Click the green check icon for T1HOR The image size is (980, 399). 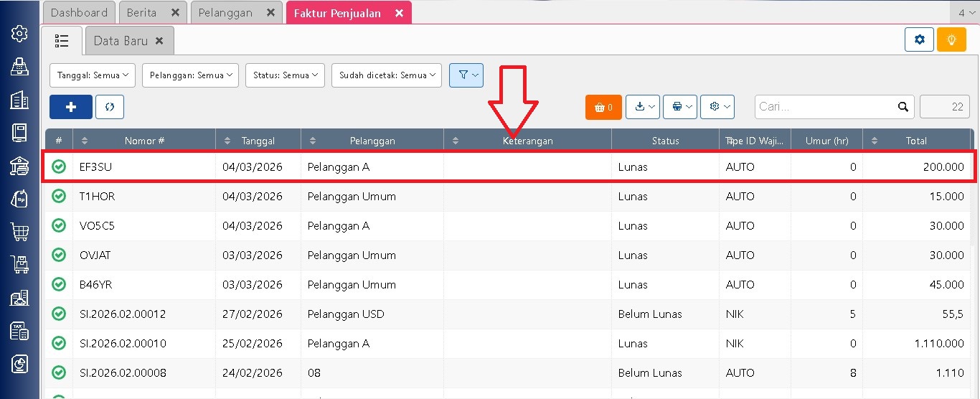coord(59,196)
